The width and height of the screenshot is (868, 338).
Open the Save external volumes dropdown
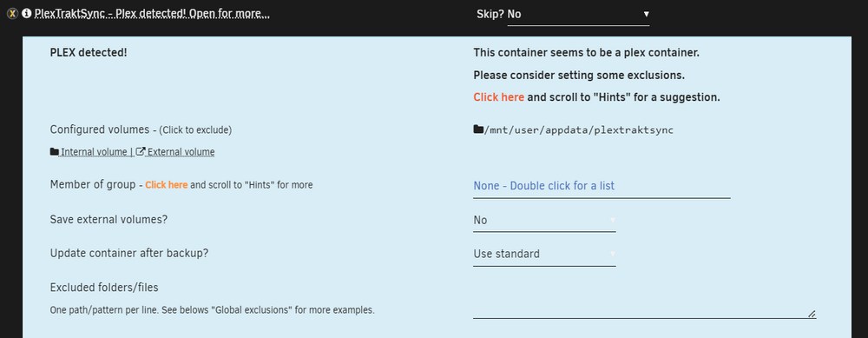pos(544,221)
